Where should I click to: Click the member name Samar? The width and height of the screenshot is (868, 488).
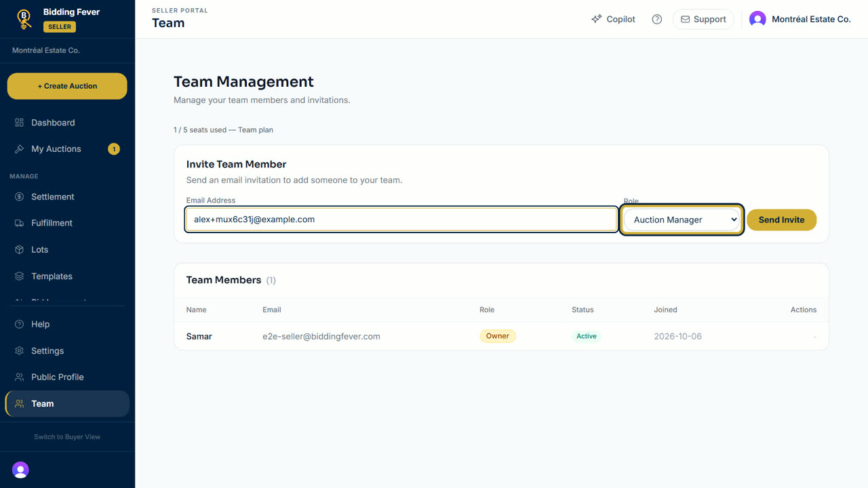click(199, 336)
